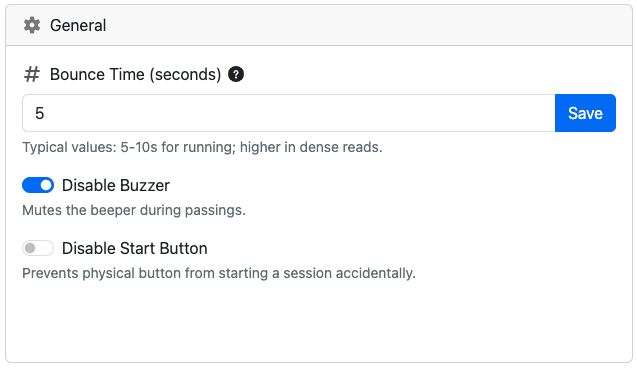Click the Typical values hint text
Screen dimensions: 637x368
(202, 147)
